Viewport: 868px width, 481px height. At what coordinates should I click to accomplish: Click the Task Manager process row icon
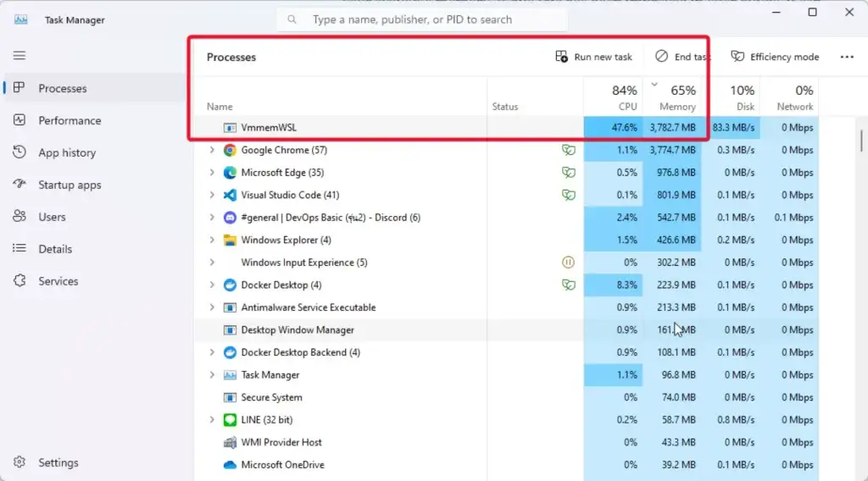tap(230, 375)
